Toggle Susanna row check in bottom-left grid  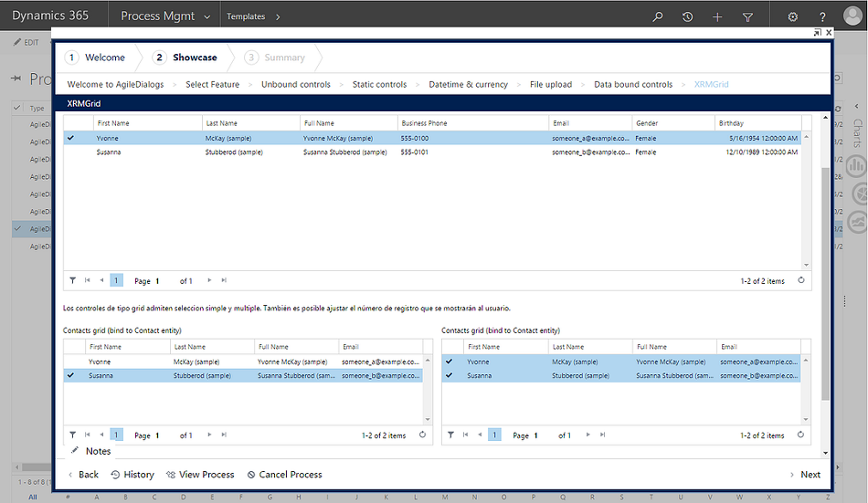point(70,375)
